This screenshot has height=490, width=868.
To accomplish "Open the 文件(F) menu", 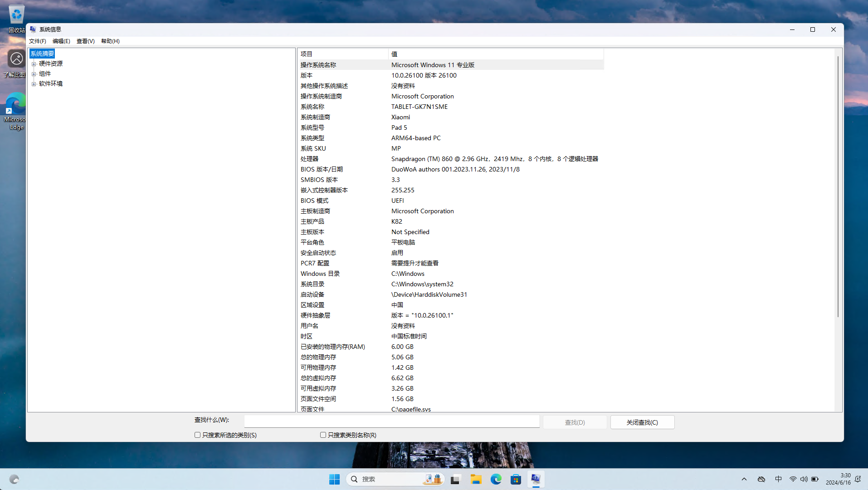I will tap(37, 41).
